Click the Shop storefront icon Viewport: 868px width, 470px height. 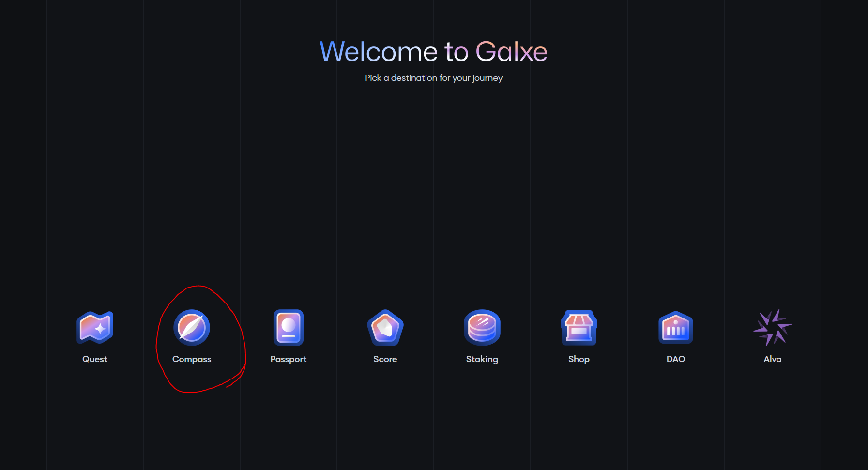coord(579,328)
